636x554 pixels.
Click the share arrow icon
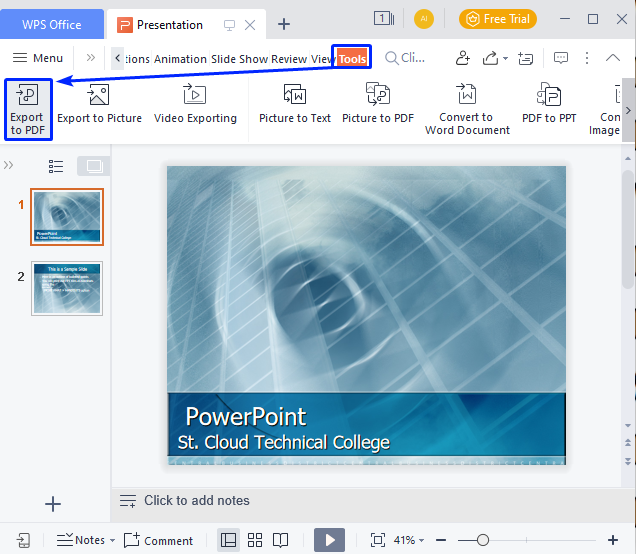(x=490, y=58)
